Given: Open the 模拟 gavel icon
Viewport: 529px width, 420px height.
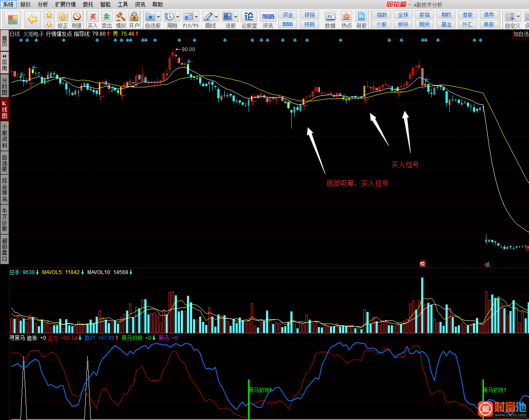Looking at the screenshot, I should coord(120,16).
